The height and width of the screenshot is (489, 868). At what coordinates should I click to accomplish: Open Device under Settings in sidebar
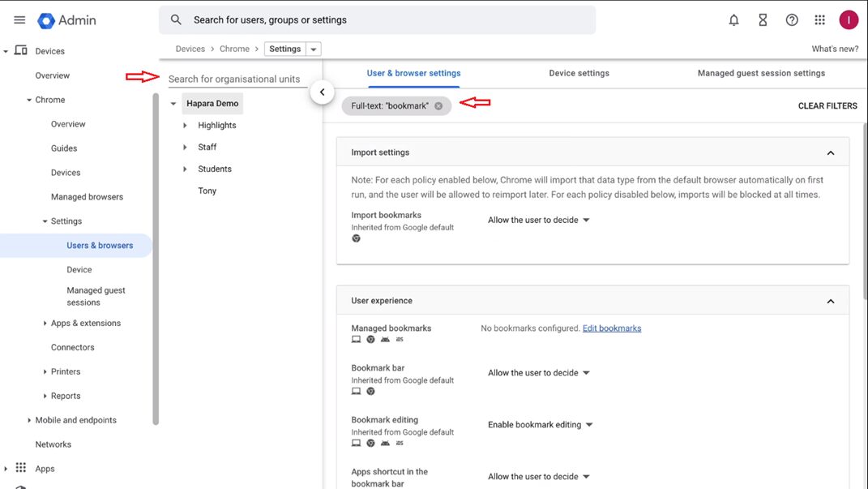point(79,270)
